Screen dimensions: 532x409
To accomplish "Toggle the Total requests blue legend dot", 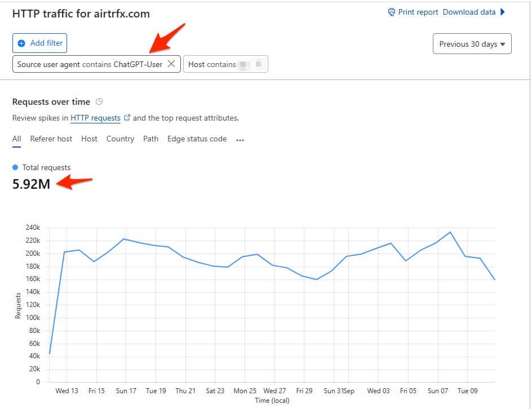I will [15, 167].
